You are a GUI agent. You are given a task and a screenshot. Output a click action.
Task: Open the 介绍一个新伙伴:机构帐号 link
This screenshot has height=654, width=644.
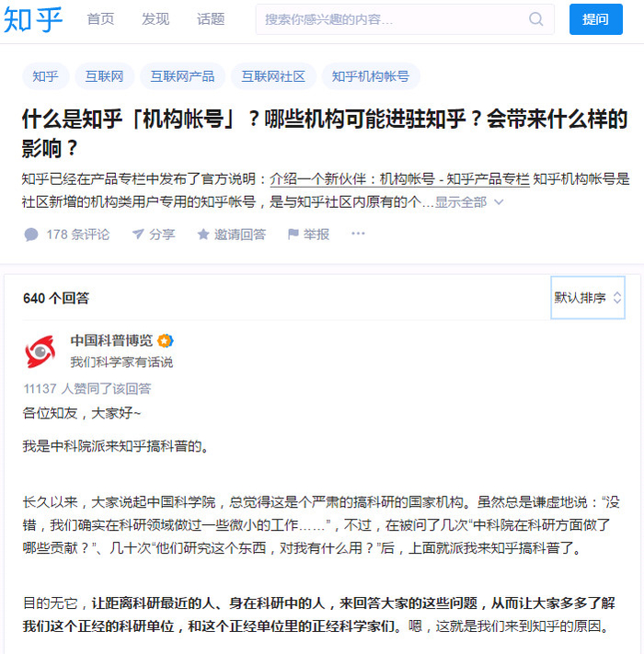click(x=399, y=179)
